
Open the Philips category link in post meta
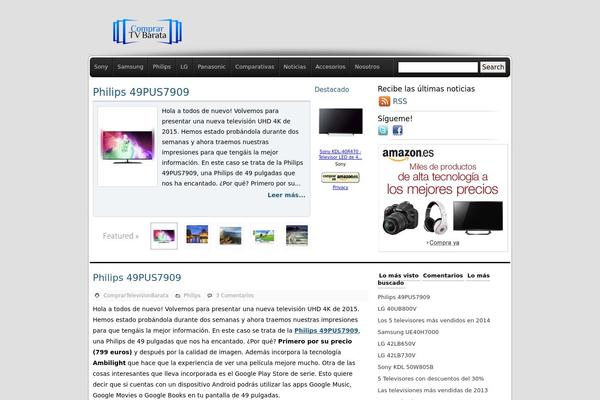click(192, 296)
